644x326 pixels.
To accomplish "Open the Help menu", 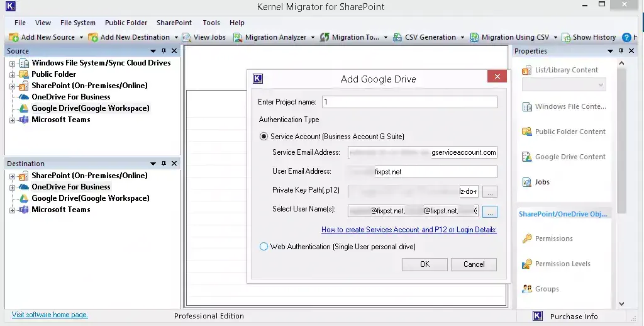I will (x=236, y=23).
